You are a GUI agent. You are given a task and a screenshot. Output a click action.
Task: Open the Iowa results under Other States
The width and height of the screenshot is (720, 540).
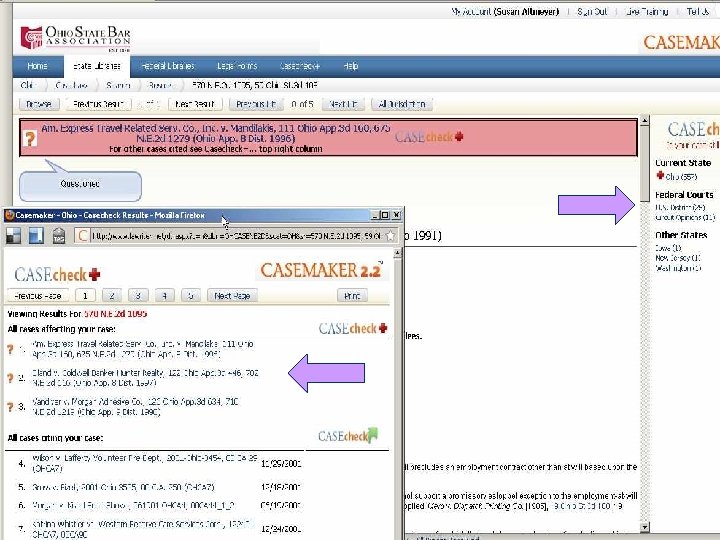668,248
